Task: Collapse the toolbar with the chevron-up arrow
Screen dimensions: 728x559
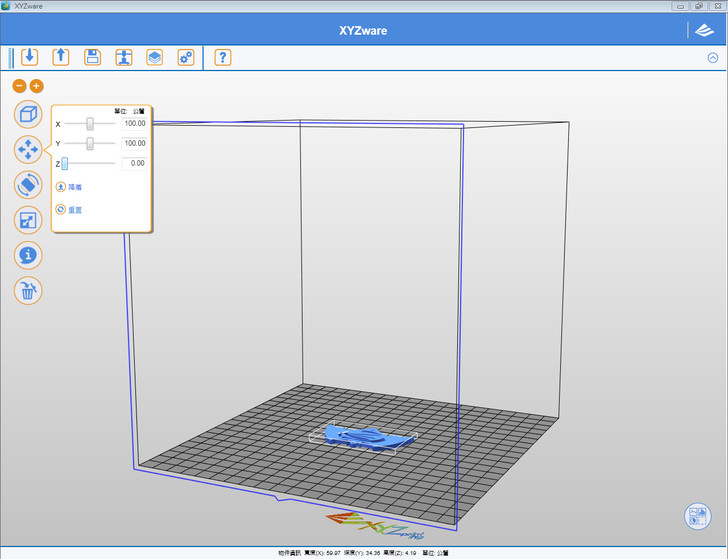Action: tap(713, 57)
